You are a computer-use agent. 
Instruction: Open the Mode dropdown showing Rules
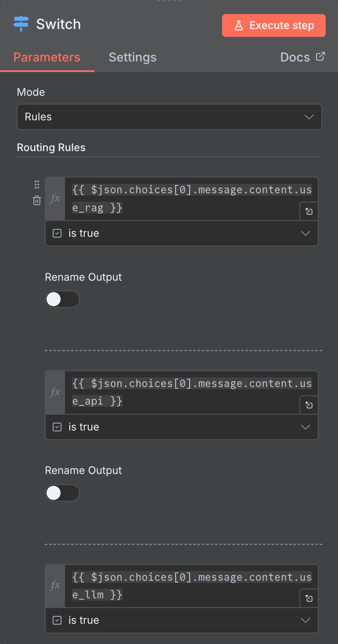169,117
